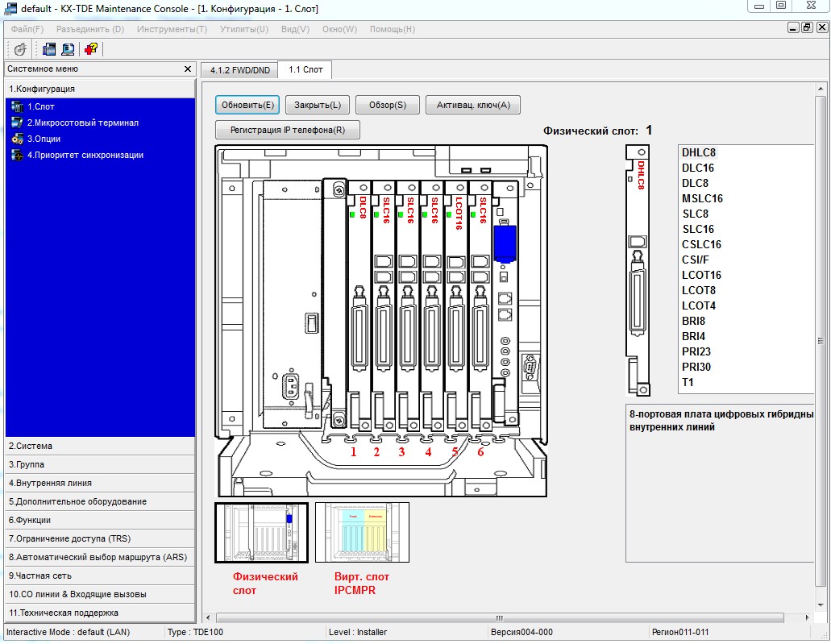This screenshot has width=831, height=644.
Task: Click the computer terminal toolbar icon
Action: pyautogui.click(x=68, y=49)
